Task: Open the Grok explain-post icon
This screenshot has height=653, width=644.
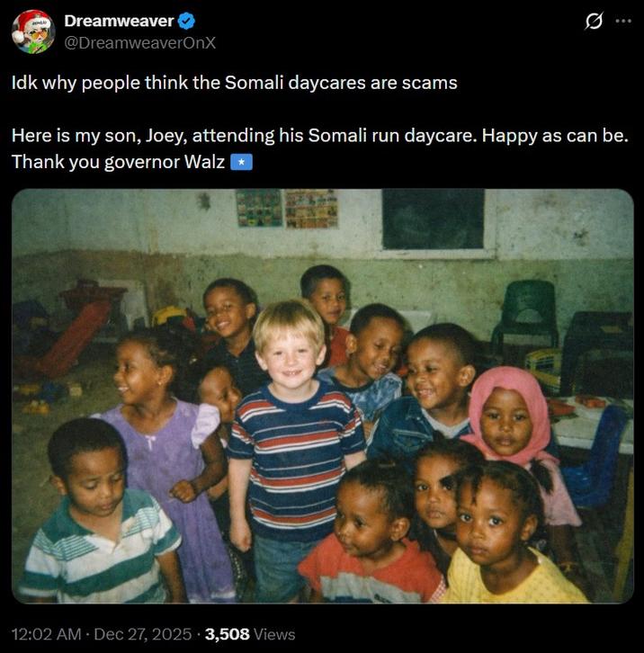Action: click(593, 22)
